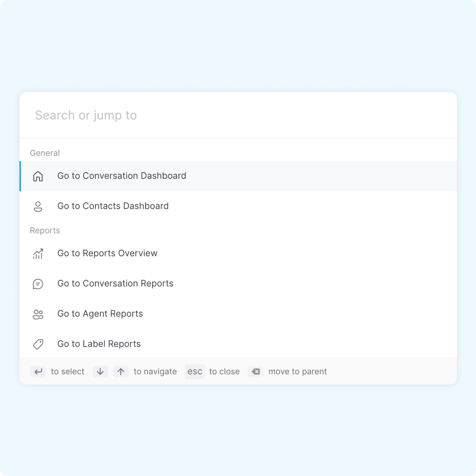Choose Go to Label Reports
The image size is (476, 476).
coord(99,344)
